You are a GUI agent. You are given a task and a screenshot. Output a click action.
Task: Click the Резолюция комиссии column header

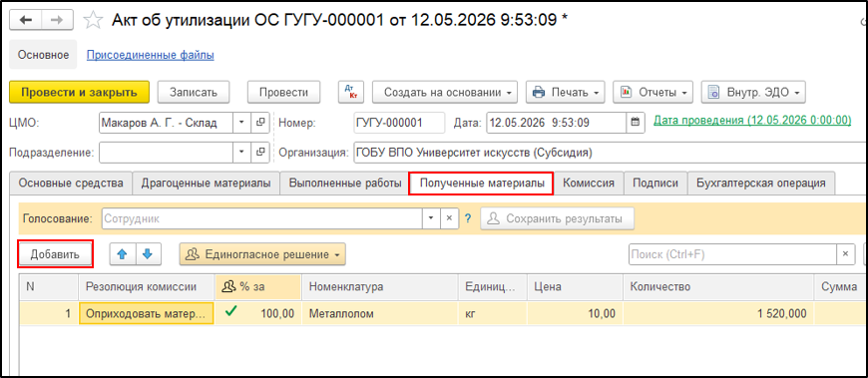coord(146,287)
